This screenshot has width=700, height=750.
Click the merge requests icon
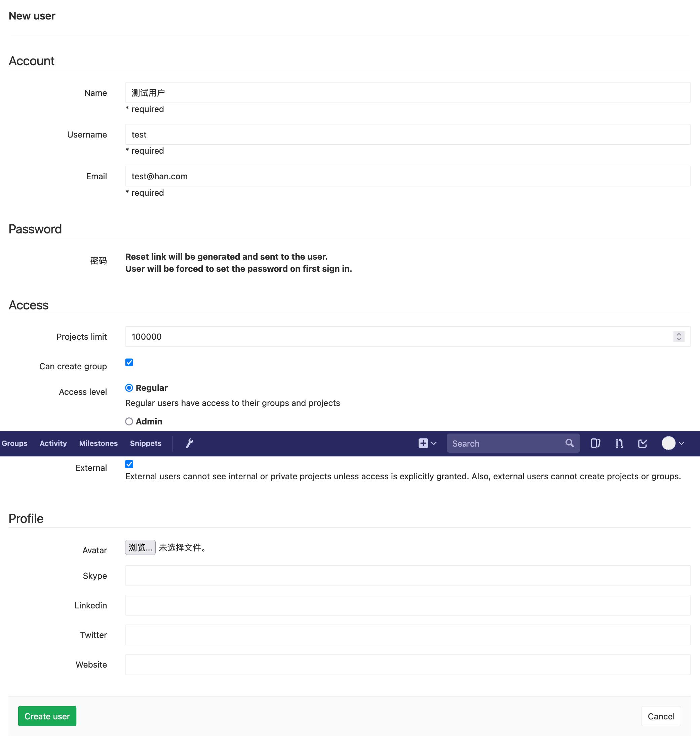pyautogui.click(x=618, y=443)
